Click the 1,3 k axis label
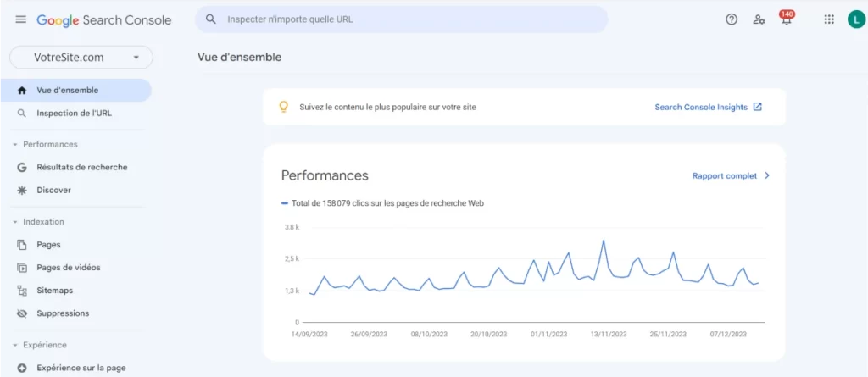The image size is (868, 377). click(292, 291)
